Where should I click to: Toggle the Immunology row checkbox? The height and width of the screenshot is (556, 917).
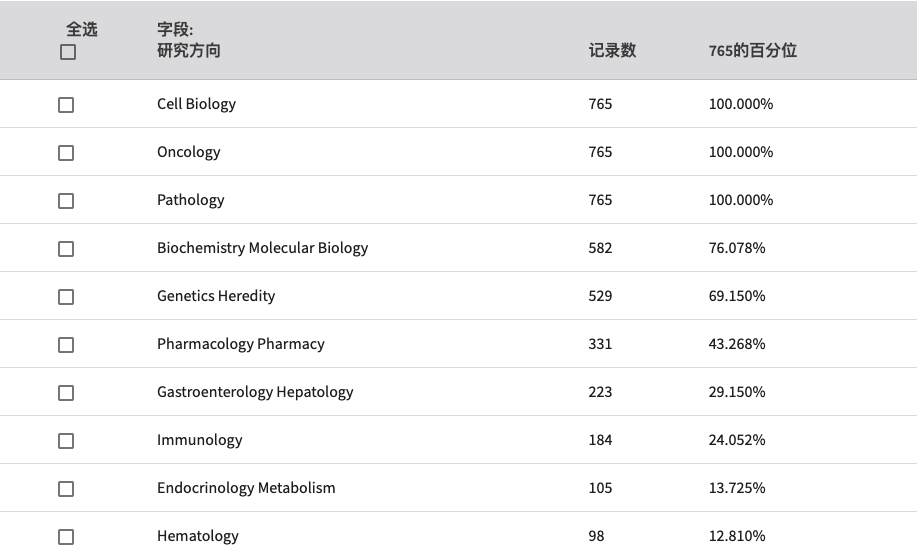[66, 441]
